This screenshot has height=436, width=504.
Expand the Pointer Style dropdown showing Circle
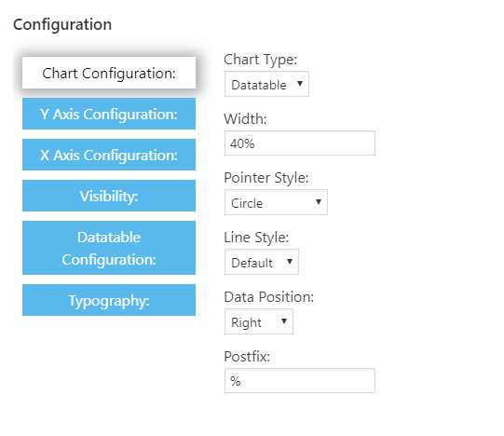(x=276, y=202)
